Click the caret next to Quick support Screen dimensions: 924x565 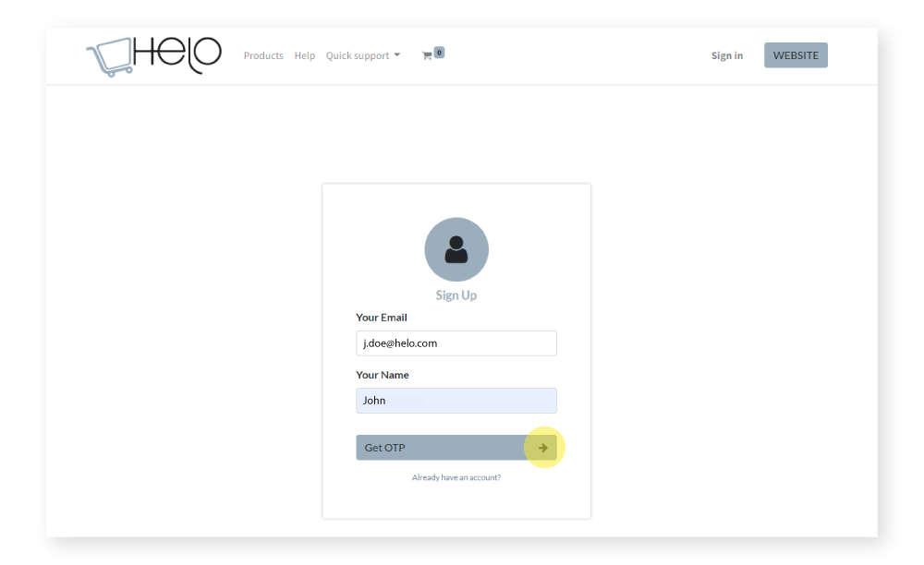coord(397,55)
